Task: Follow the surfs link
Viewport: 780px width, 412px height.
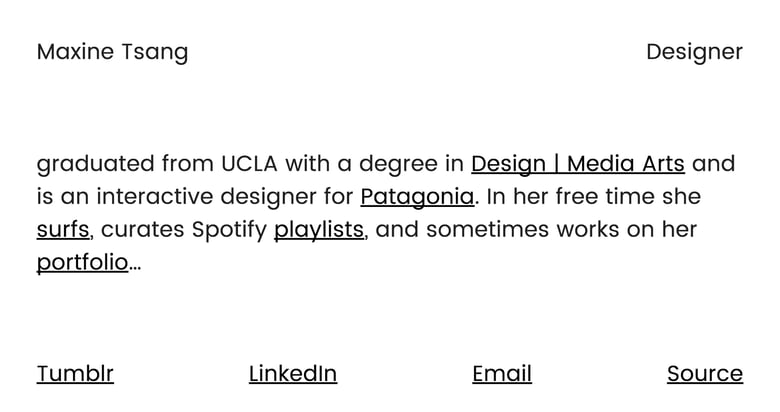Action: pyautogui.click(x=63, y=230)
